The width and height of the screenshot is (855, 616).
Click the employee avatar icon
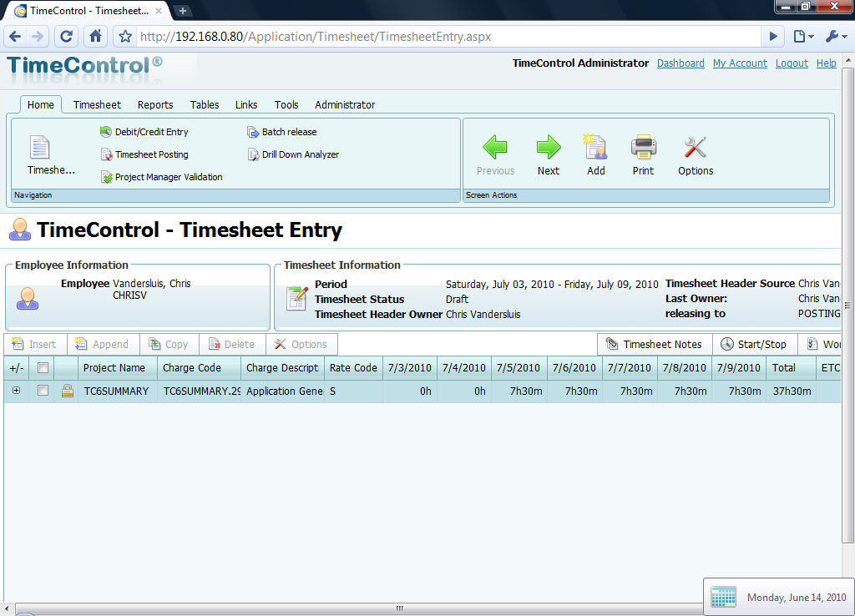(x=28, y=298)
